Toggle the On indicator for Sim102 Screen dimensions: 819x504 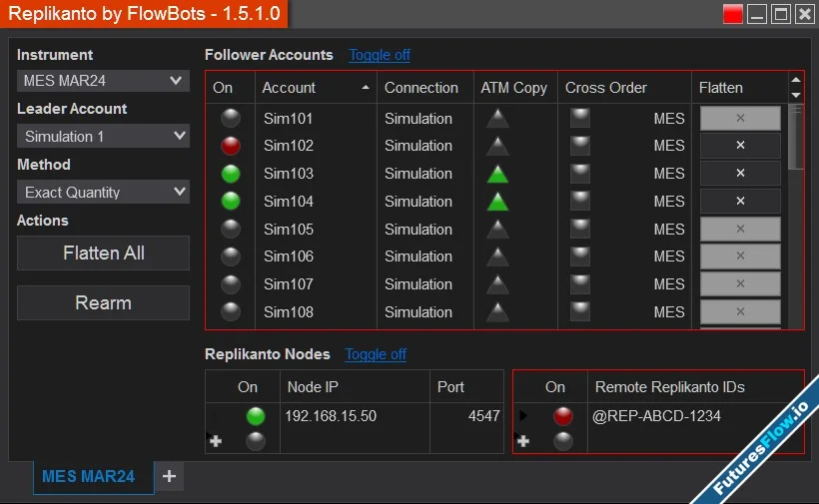[231, 147]
